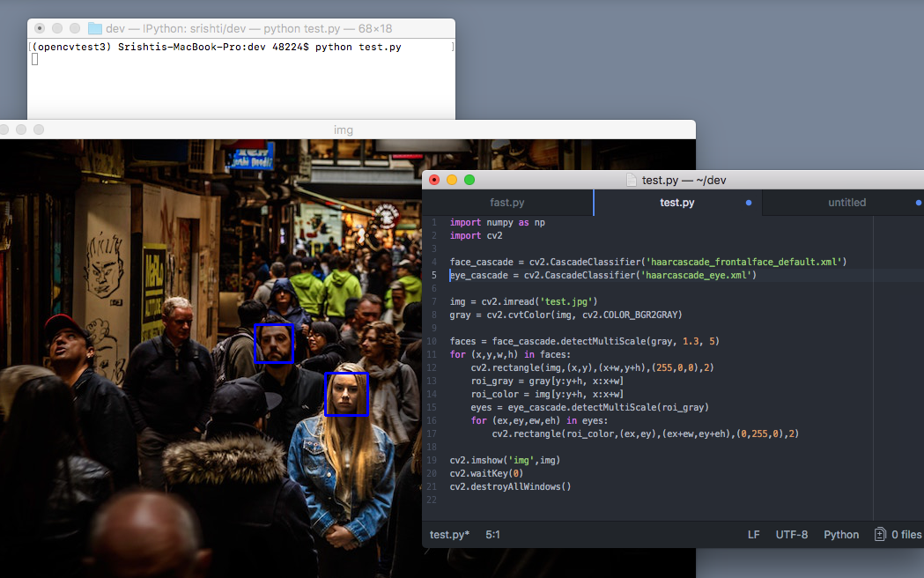Click the test.py* path in the status bar
Viewport: 924px width, 578px height.
(x=449, y=534)
